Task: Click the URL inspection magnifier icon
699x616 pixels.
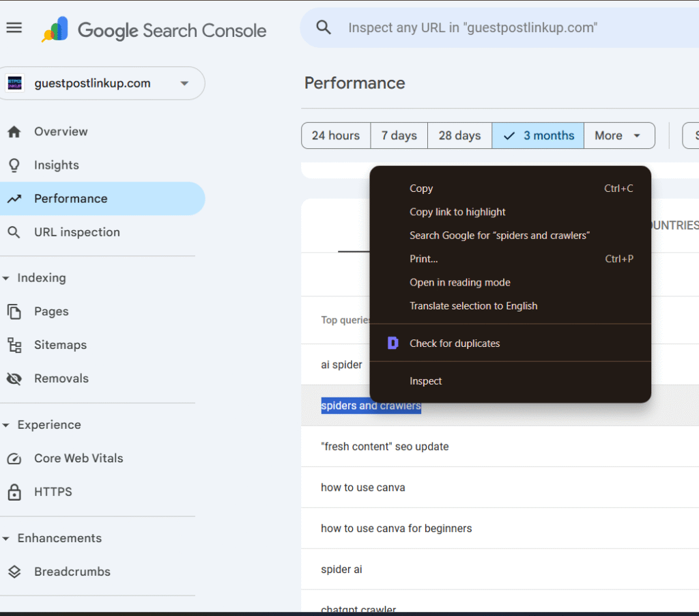Action: click(x=14, y=232)
